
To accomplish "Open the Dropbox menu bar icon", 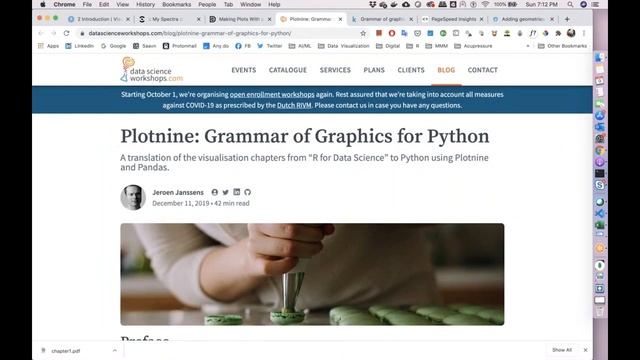I will 372,4.
